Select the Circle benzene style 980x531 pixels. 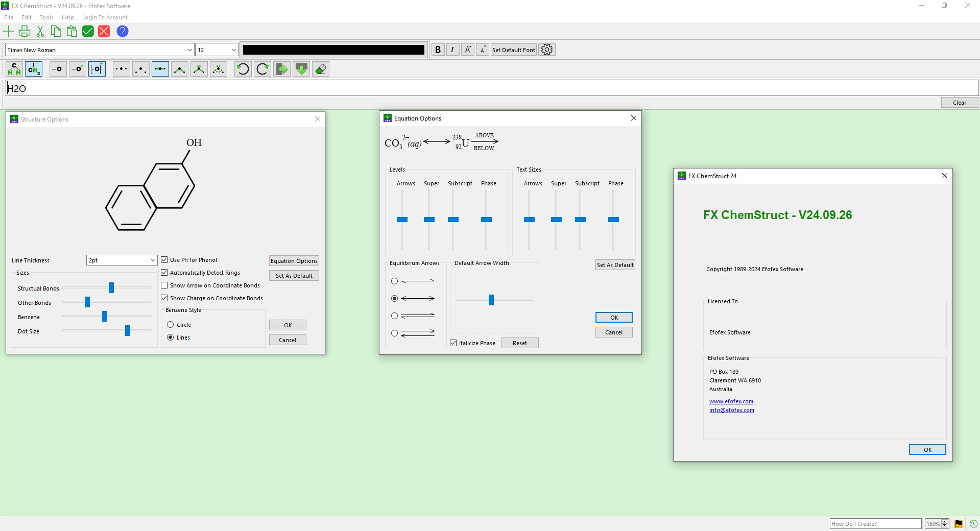[171, 324]
